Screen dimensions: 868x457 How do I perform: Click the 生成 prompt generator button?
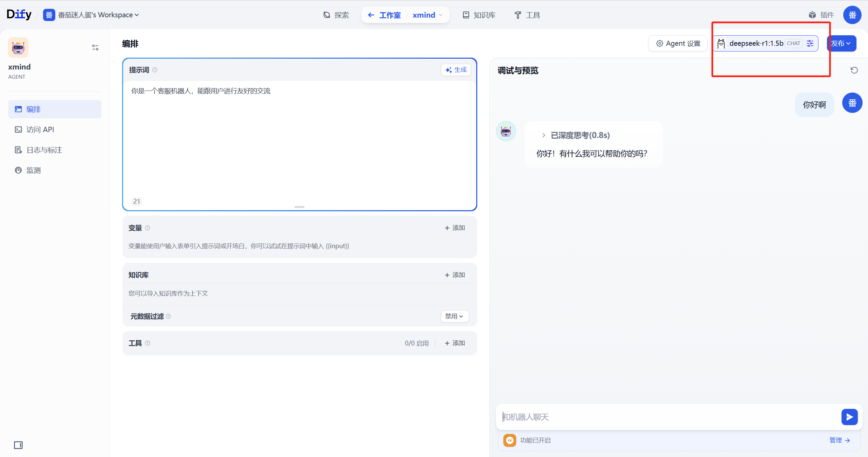[x=456, y=69]
